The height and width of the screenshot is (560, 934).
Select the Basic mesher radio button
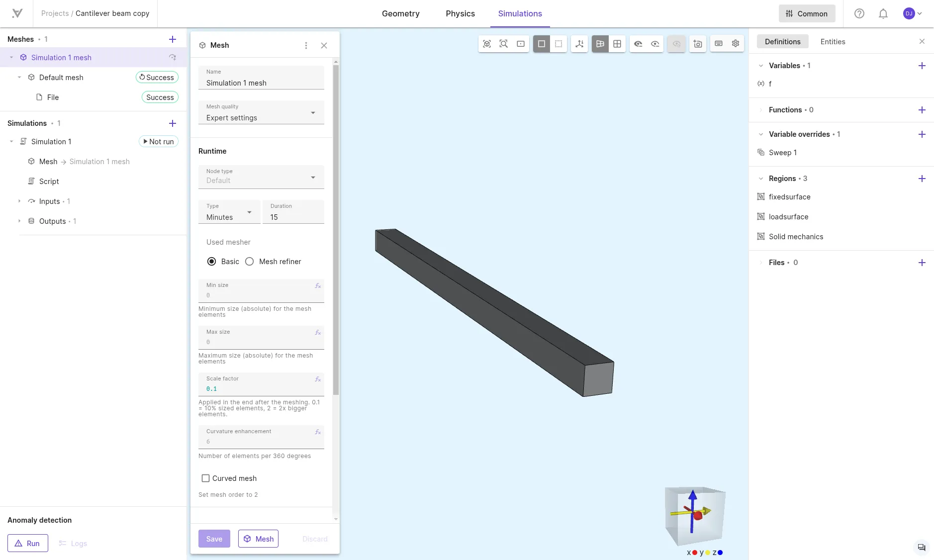[211, 262]
